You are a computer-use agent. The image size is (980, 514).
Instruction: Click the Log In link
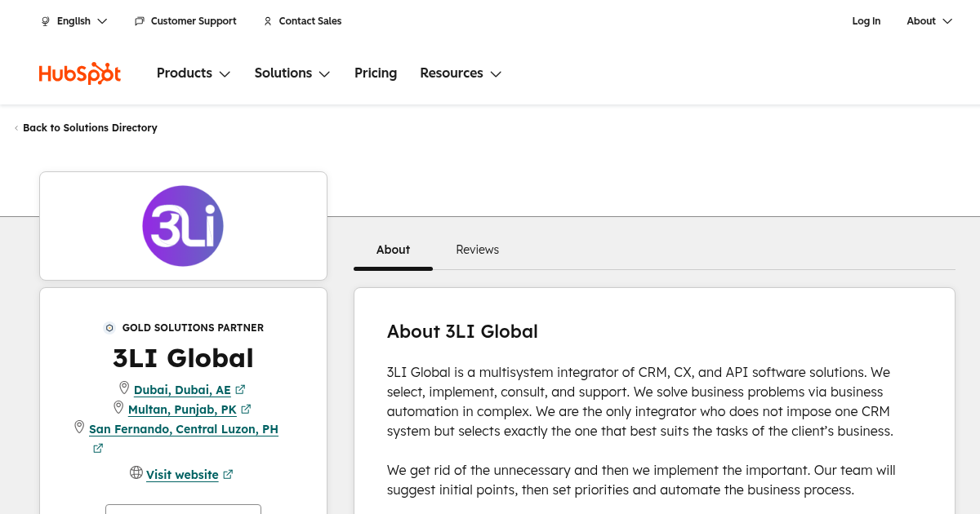[x=866, y=21]
